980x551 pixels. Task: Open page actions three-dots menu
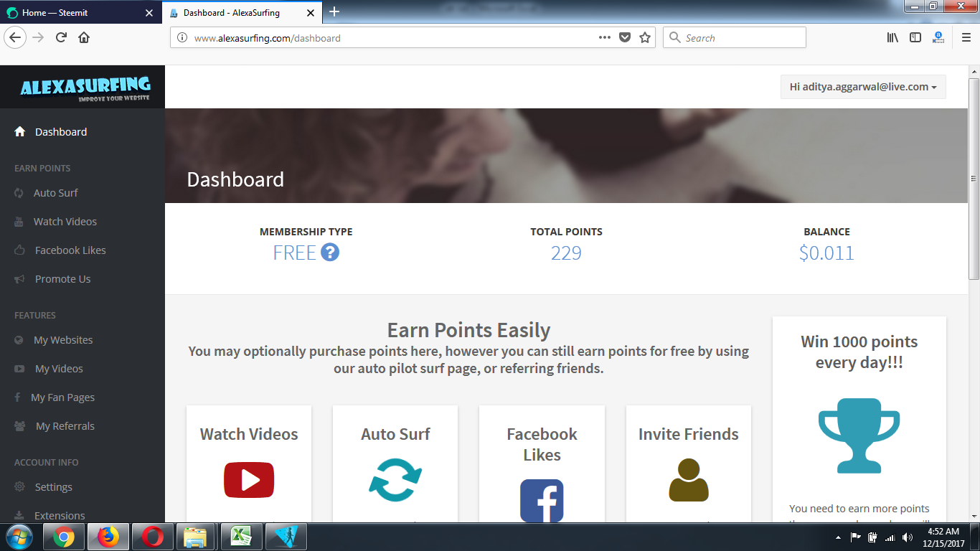605,37
